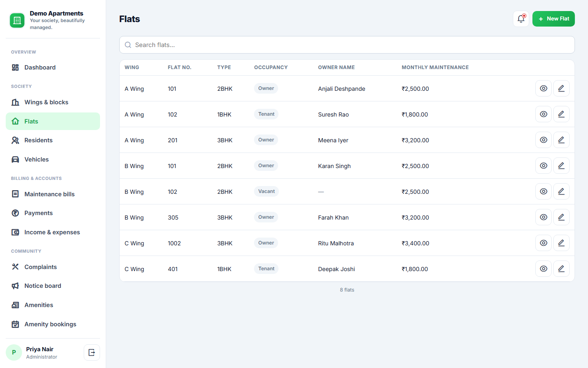Edit Ritu Malhotra's flat 1002
This screenshot has height=368, width=588.
click(x=561, y=243)
